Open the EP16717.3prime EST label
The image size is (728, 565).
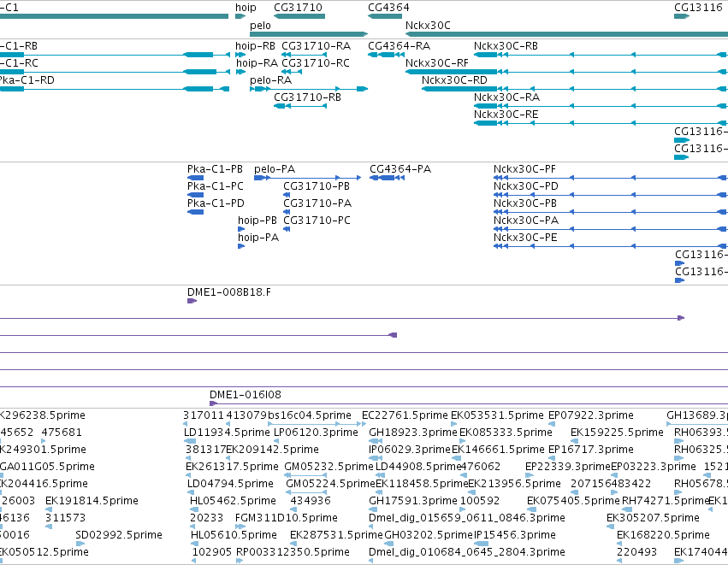click(590, 450)
